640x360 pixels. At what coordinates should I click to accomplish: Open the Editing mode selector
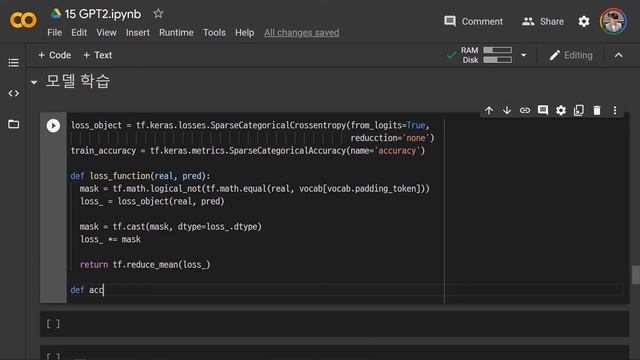point(571,55)
